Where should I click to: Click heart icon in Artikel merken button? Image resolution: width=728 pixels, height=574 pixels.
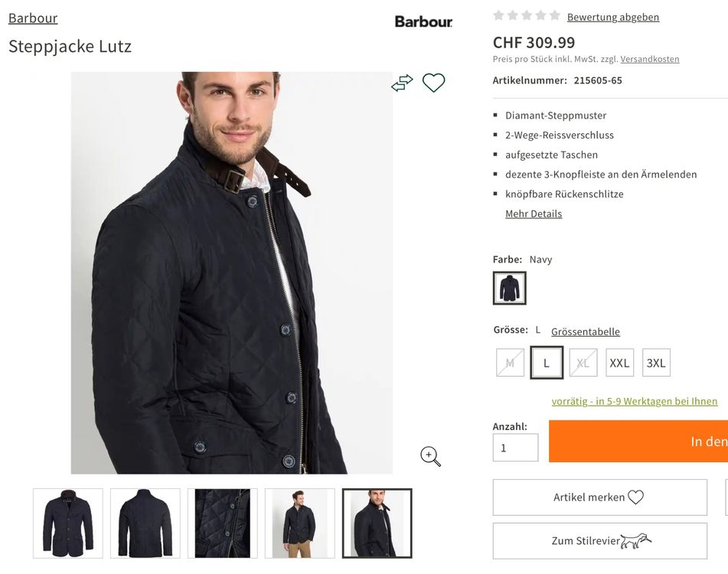tap(636, 497)
